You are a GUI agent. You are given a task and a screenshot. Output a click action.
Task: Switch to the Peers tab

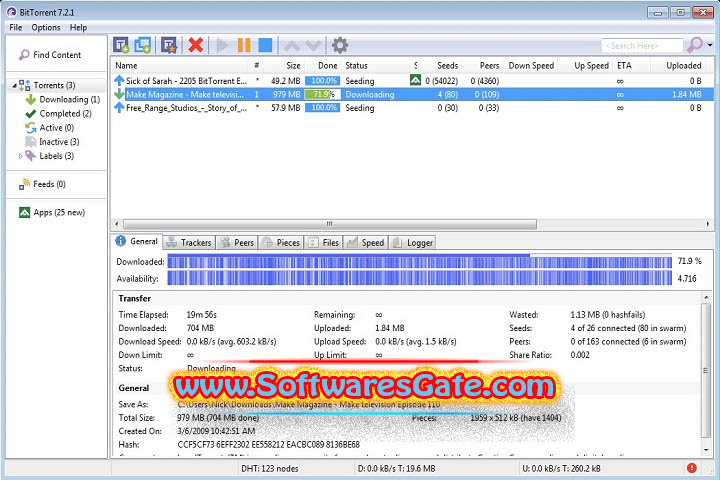237,243
